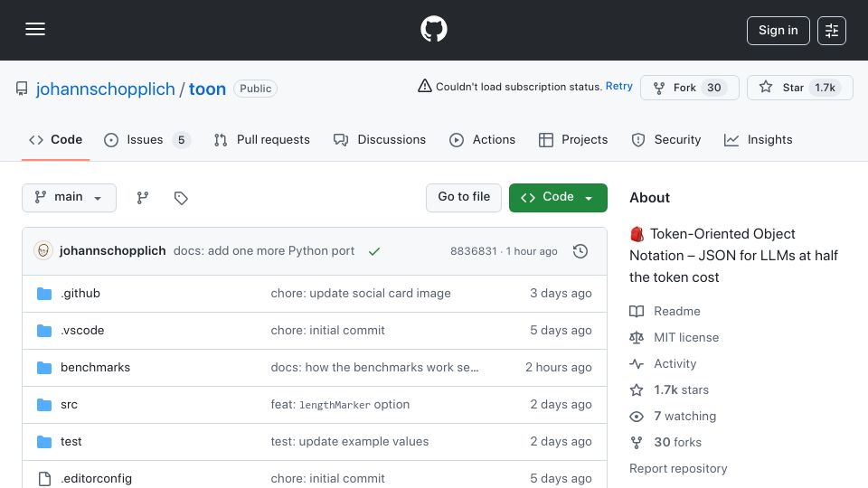868x488 pixels.
Task: Click the watching eye icon
Action: 637,417
